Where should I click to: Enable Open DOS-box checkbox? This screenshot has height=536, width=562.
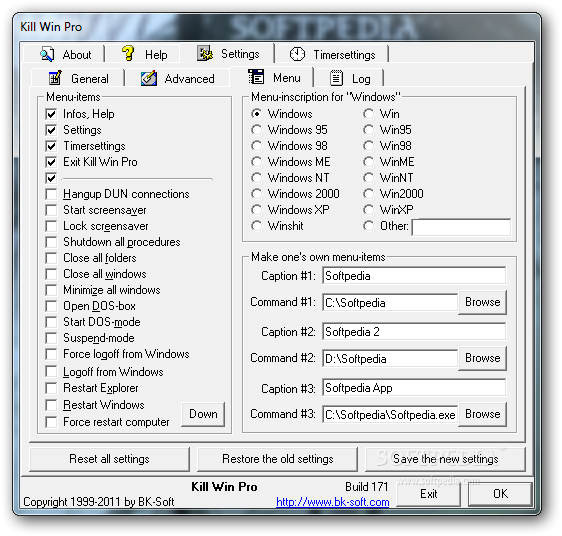click(x=51, y=306)
